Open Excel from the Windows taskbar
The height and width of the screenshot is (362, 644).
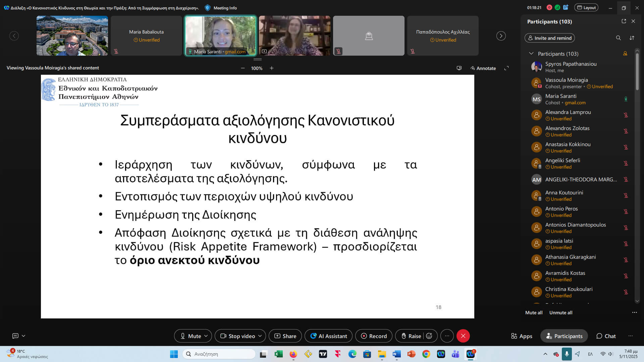point(278,354)
